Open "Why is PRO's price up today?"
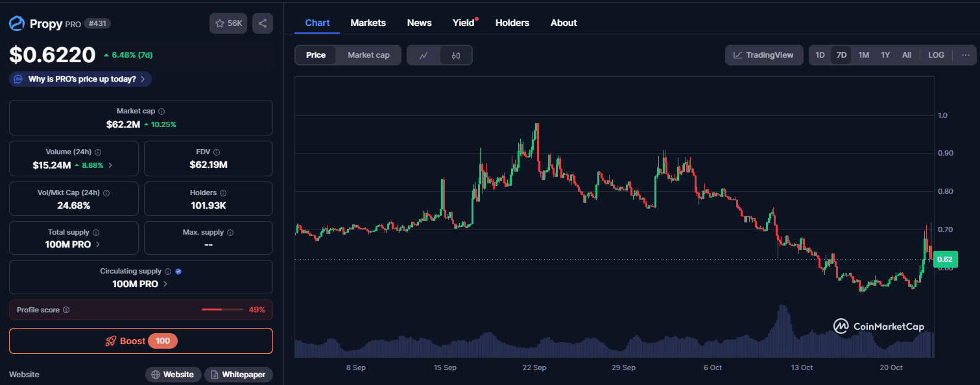 pyautogui.click(x=79, y=78)
